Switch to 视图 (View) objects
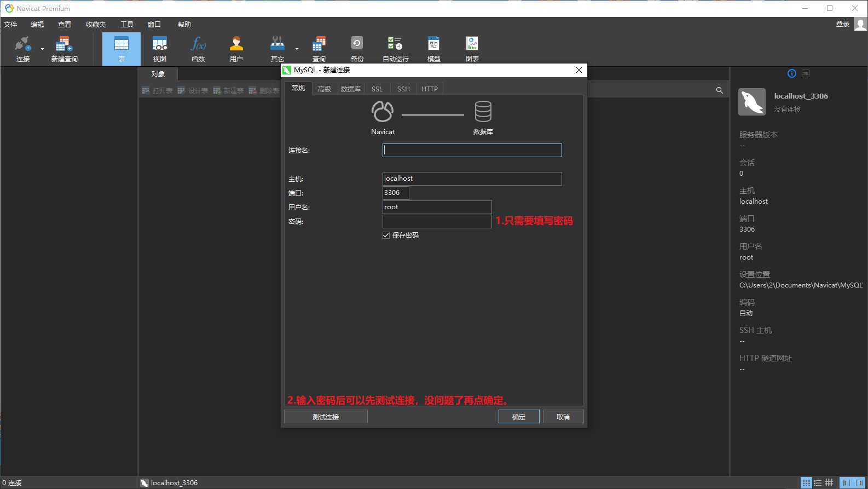868x489 pixels. click(160, 49)
